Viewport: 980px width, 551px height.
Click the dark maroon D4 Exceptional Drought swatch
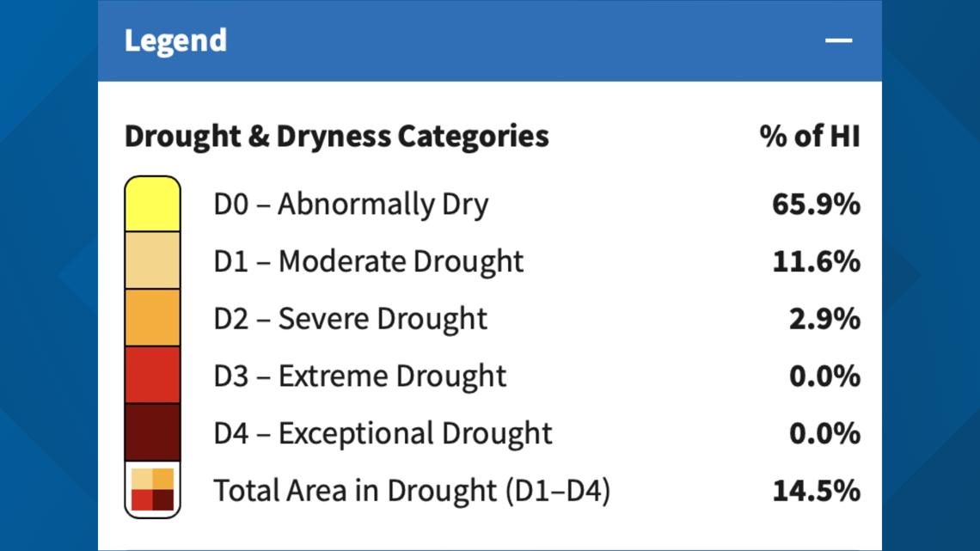click(152, 432)
